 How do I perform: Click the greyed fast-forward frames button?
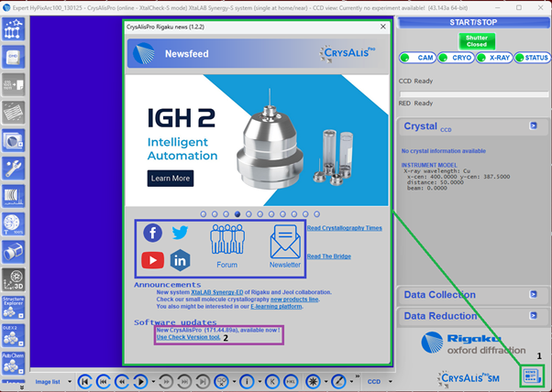[x=184, y=381]
